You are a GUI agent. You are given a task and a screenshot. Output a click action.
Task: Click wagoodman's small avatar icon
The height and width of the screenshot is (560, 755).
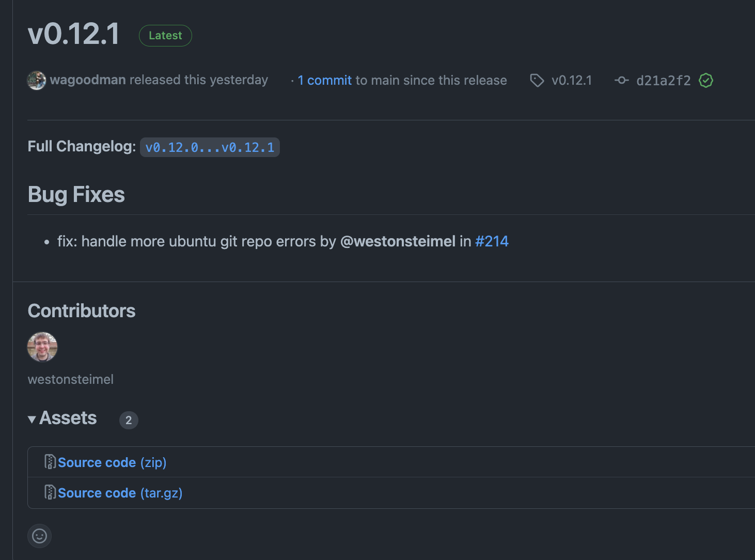click(x=36, y=80)
